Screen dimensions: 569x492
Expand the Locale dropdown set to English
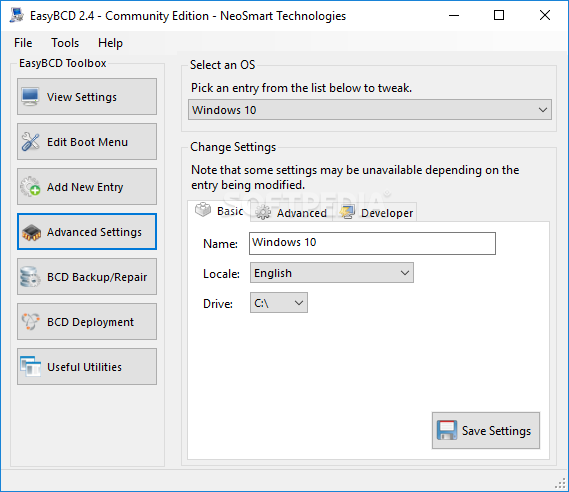[332, 273]
